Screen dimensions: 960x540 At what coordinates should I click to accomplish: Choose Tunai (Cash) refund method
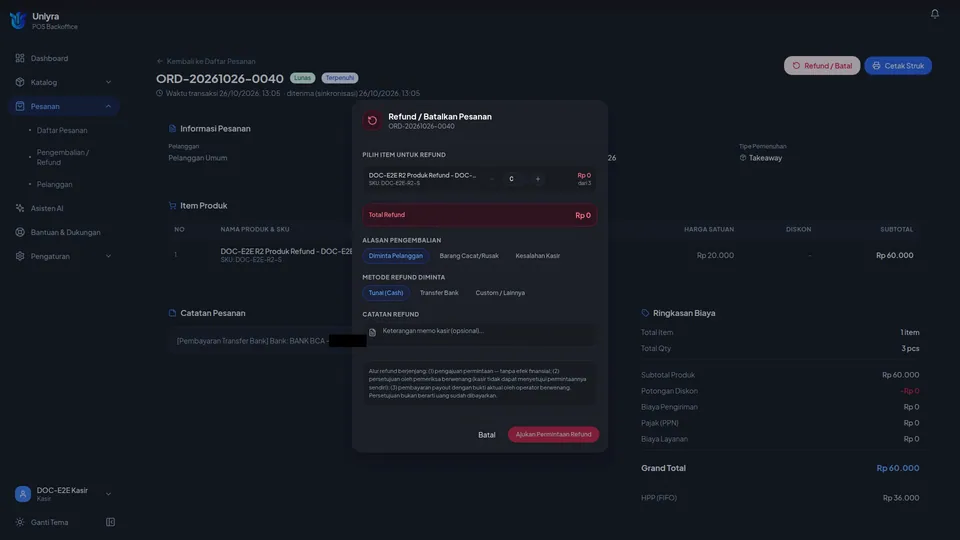click(386, 293)
